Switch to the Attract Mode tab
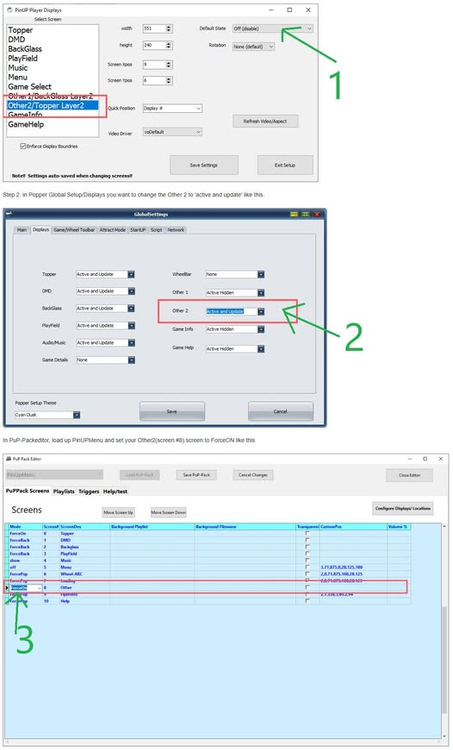453x750 pixels. tap(112, 230)
